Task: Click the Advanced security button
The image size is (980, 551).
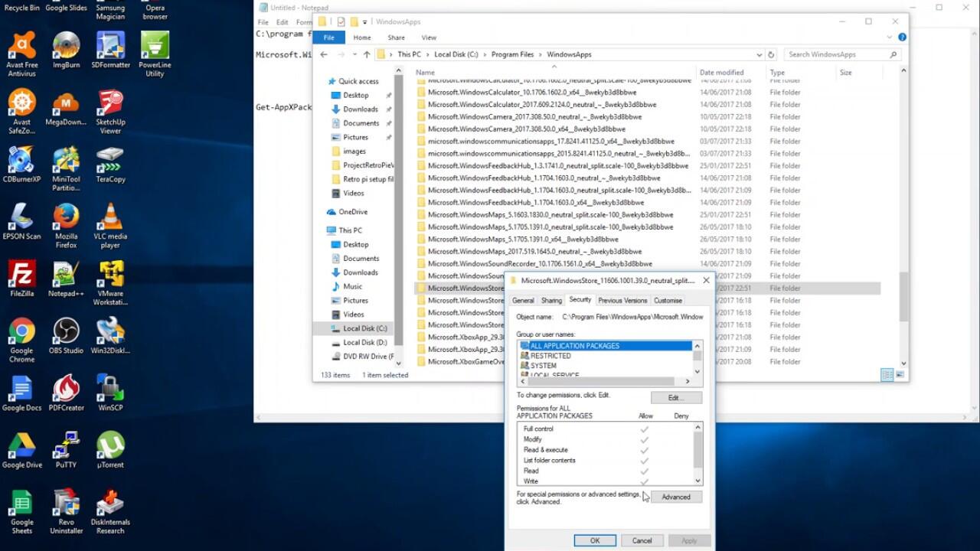Action: coord(676,497)
